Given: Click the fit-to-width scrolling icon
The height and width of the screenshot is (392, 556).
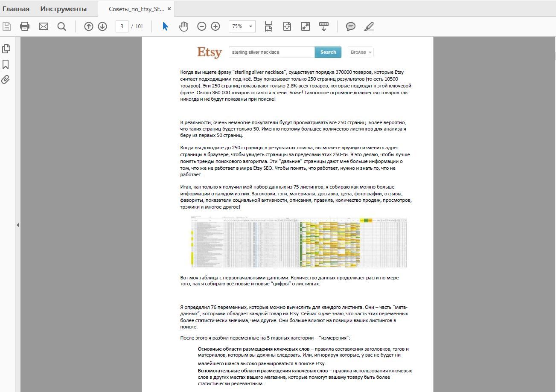Looking at the screenshot, I should click(268, 26).
